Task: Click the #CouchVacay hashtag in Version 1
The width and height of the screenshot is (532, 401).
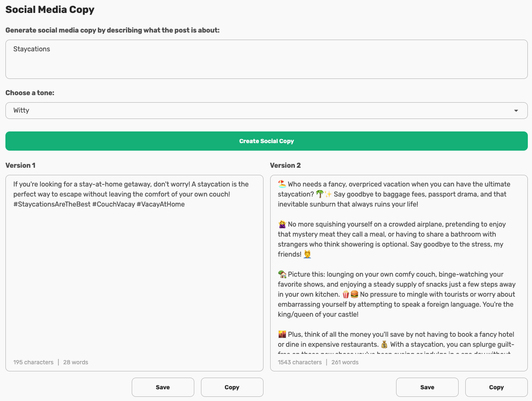Action: coord(113,204)
